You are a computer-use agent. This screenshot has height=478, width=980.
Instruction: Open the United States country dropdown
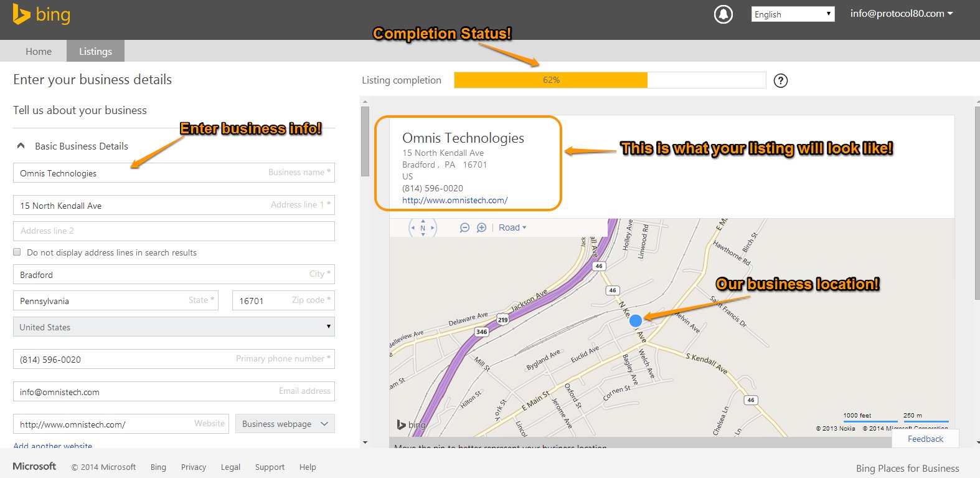(174, 327)
